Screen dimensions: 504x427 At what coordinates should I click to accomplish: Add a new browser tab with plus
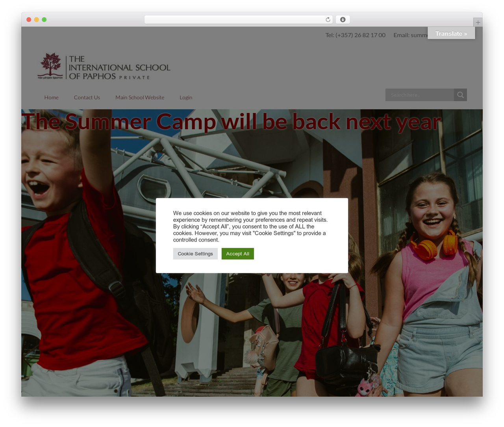[x=478, y=22]
